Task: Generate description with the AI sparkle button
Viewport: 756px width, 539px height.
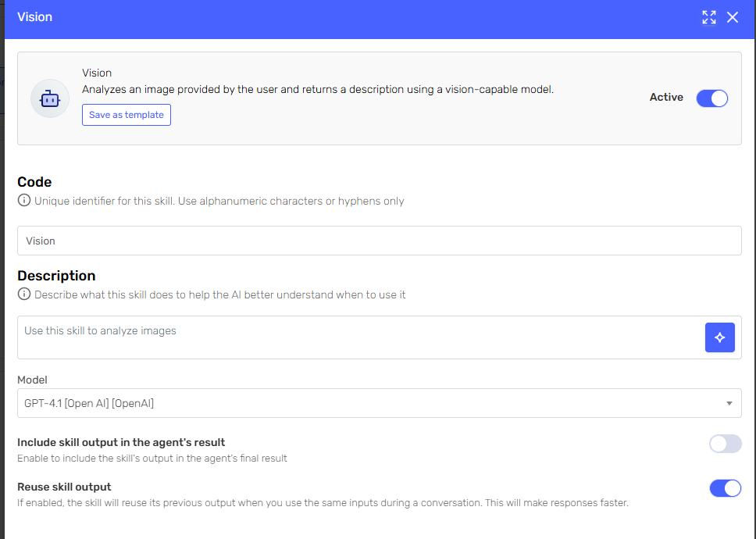Action: pyautogui.click(x=719, y=337)
